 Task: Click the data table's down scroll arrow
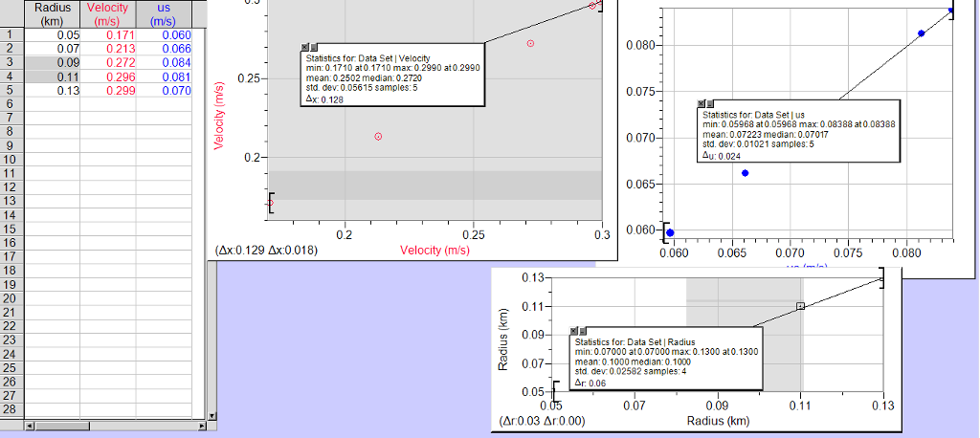tap(212, 415)
